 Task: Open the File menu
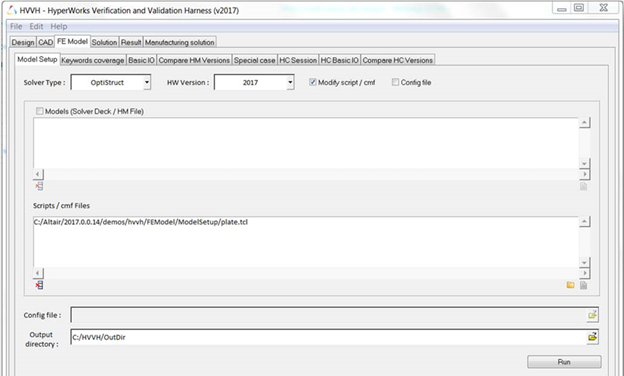coord(16,26)
